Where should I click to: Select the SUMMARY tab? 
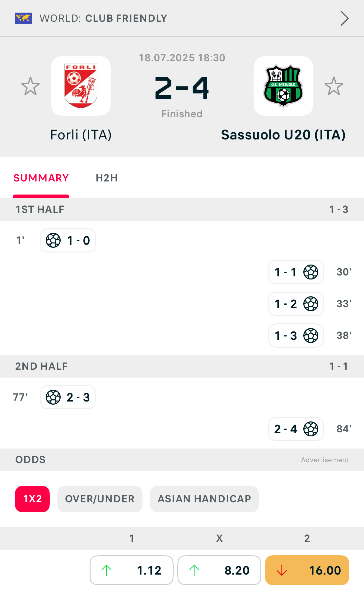[x=41, y=178]
